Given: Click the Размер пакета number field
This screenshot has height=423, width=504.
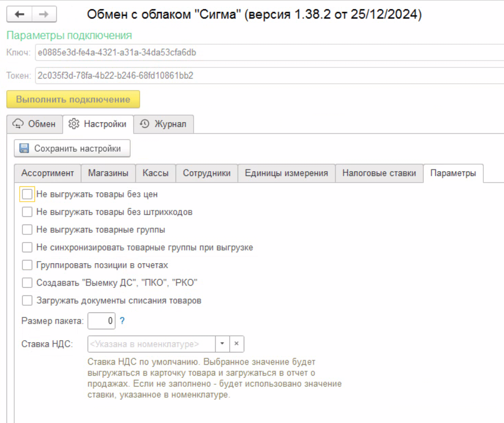Looking at the screenshot, I should tap(101, 321).
